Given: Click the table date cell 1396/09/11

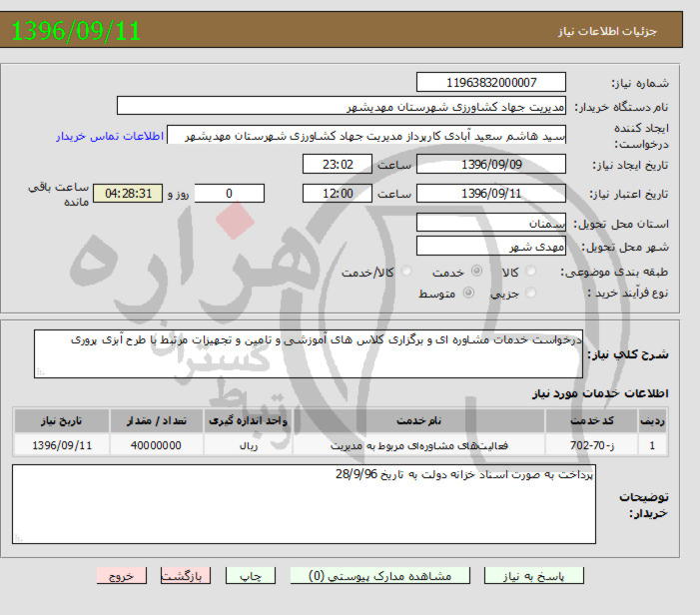Looking at the screenshot, I should click(x=62, y=445).
